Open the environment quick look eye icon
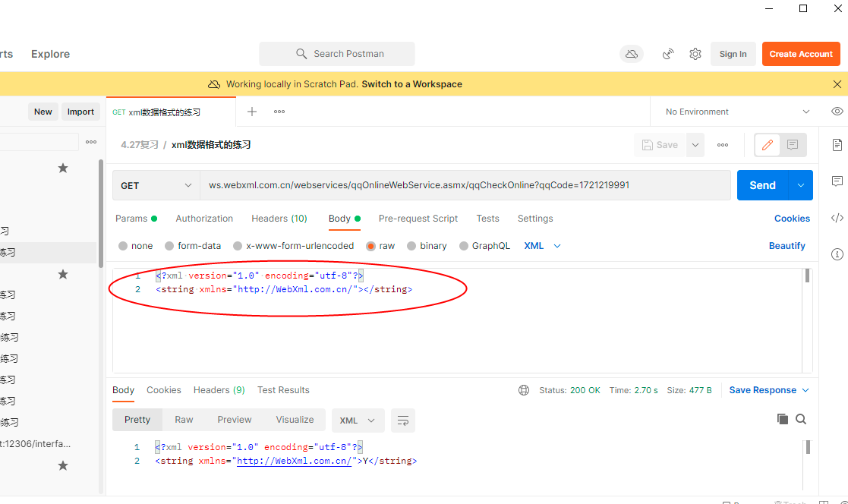848x504 pixels. 837,112
